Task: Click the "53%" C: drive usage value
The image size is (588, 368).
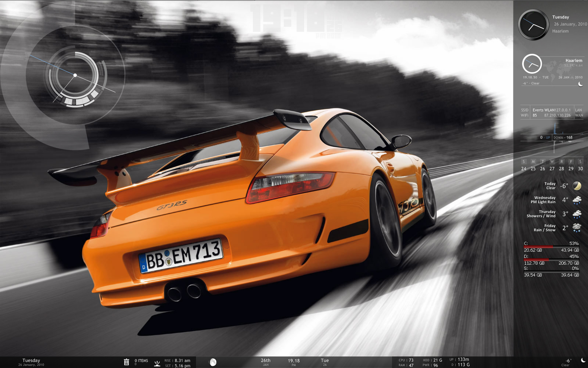Action: pos(574,243)
